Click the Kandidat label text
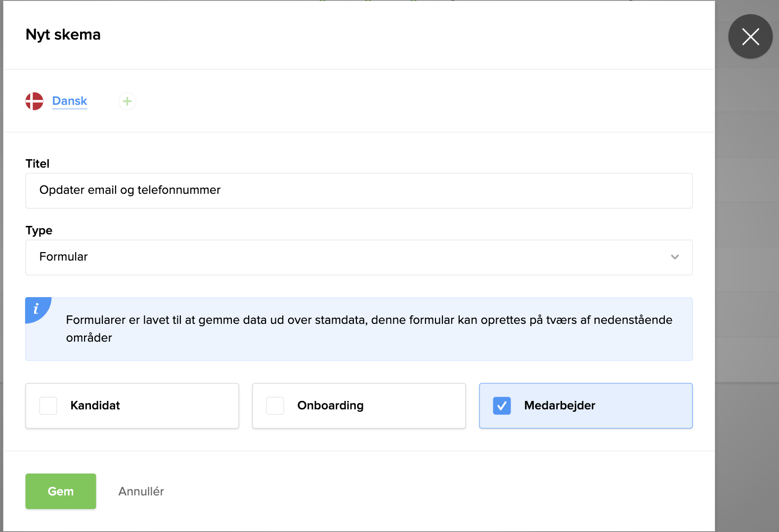The image size is (779, 532). tap(95, 405)
